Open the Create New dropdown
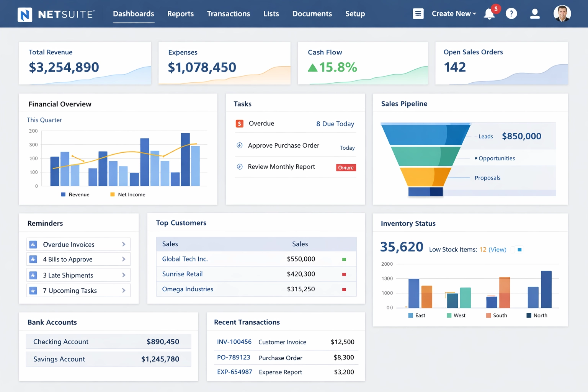Viewport: 588px width, 392px height. [454, 13]
